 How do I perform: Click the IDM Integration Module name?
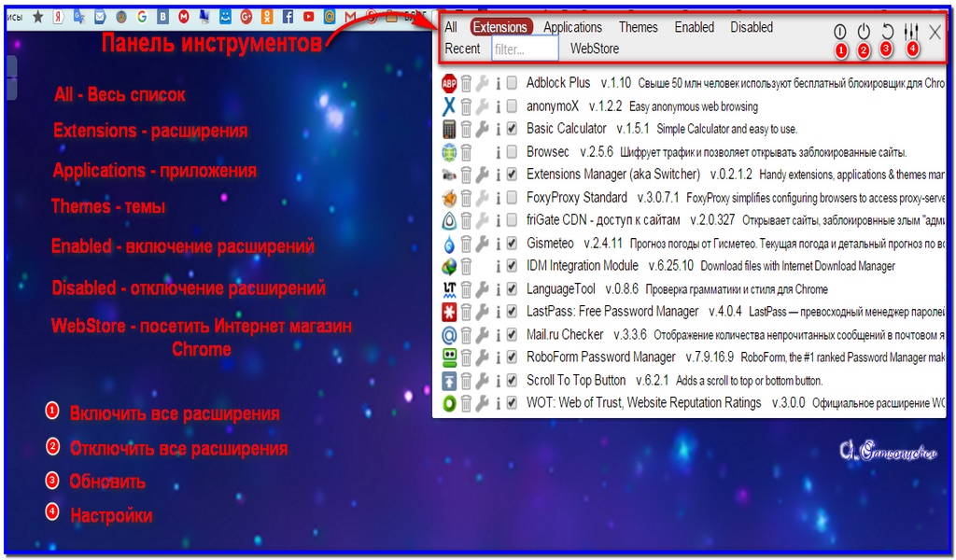(583, 266)
